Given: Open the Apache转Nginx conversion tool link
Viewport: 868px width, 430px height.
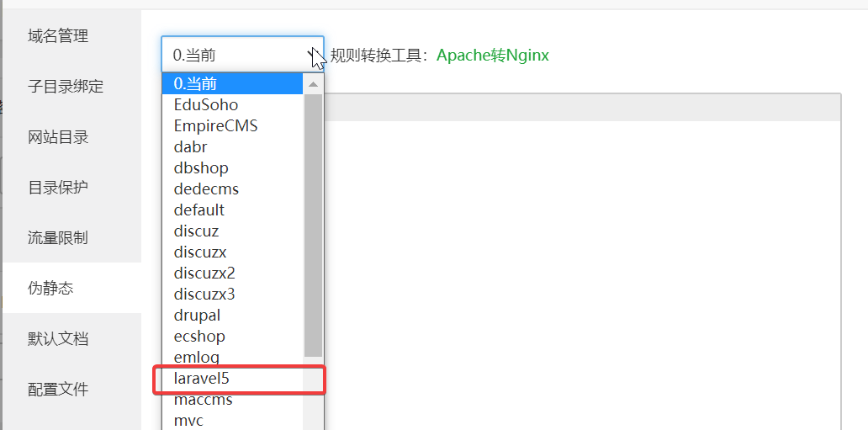Looking at the screenshot, I should coord(493,56).
